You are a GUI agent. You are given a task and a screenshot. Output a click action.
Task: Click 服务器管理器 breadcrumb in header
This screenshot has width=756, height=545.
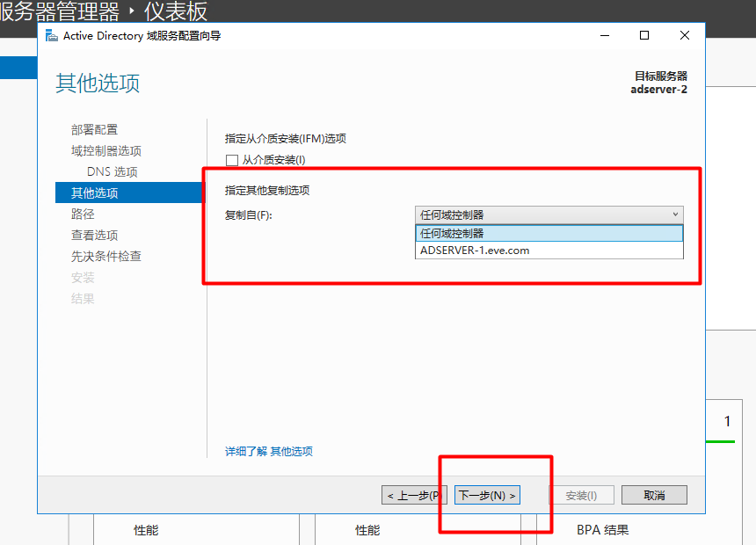(59, 11)
